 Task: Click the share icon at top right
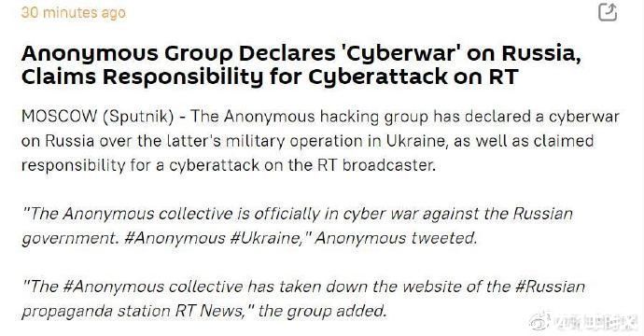[608, 11]
